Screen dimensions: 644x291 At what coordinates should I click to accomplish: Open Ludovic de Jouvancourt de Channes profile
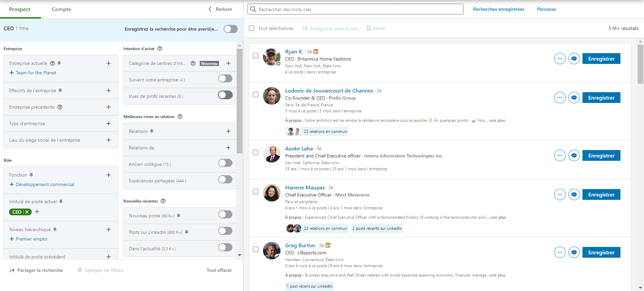pos(329,90)
